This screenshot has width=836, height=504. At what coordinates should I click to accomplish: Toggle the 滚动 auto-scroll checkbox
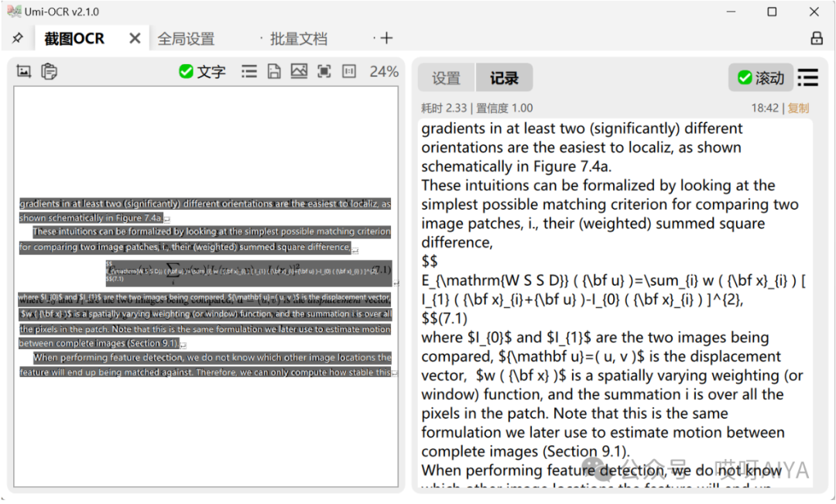coord(760,78)
